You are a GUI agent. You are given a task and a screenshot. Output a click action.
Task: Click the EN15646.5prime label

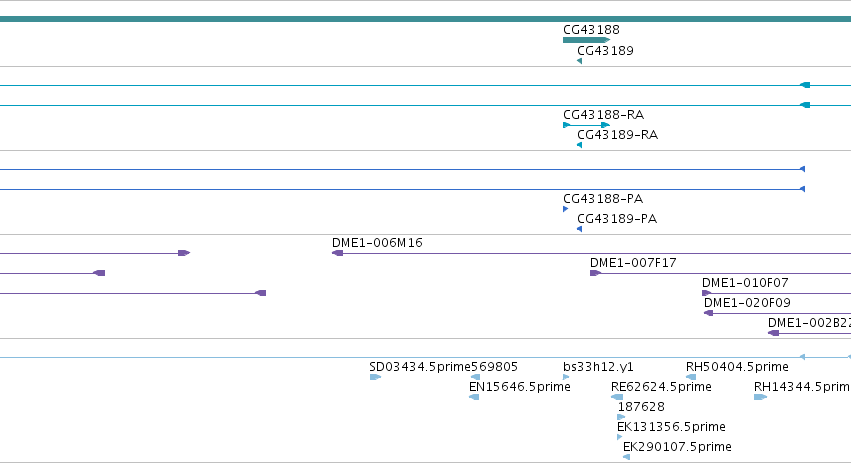519,387
